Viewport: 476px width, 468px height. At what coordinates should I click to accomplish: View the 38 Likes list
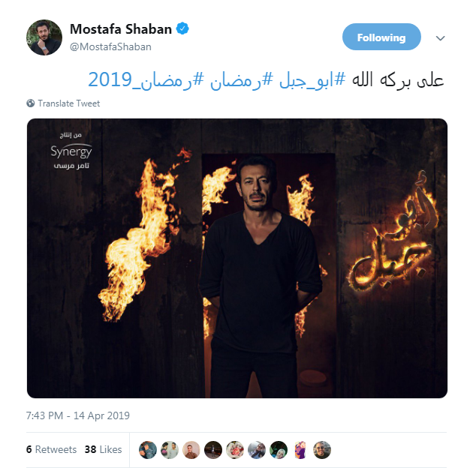click(x=103, y=449)
